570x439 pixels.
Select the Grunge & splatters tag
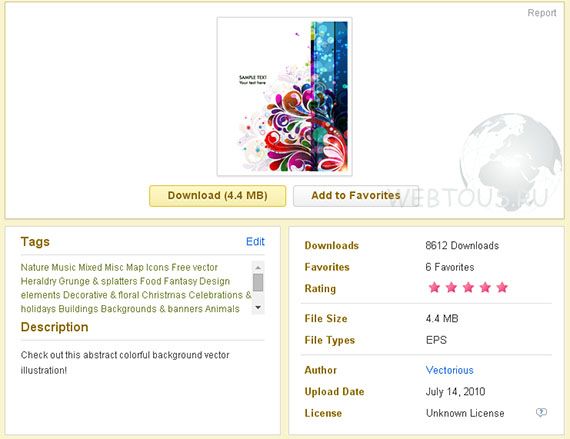(98, 281)
